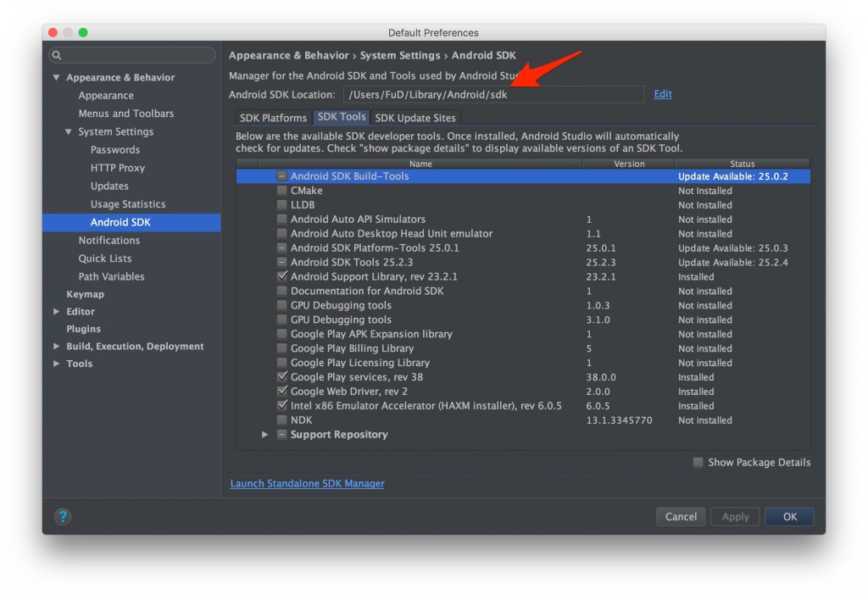Focus the preferences search field
868x595 pixels.
coord(131,55)
